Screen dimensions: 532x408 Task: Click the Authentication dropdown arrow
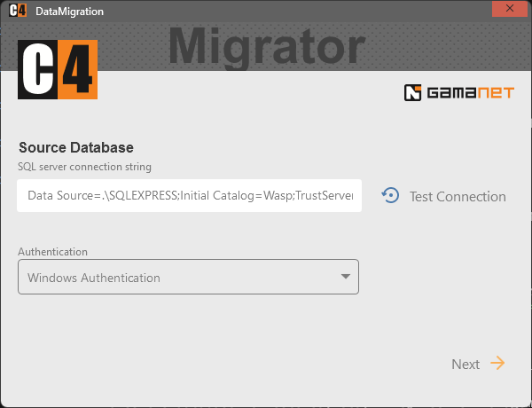pos(346,277)
